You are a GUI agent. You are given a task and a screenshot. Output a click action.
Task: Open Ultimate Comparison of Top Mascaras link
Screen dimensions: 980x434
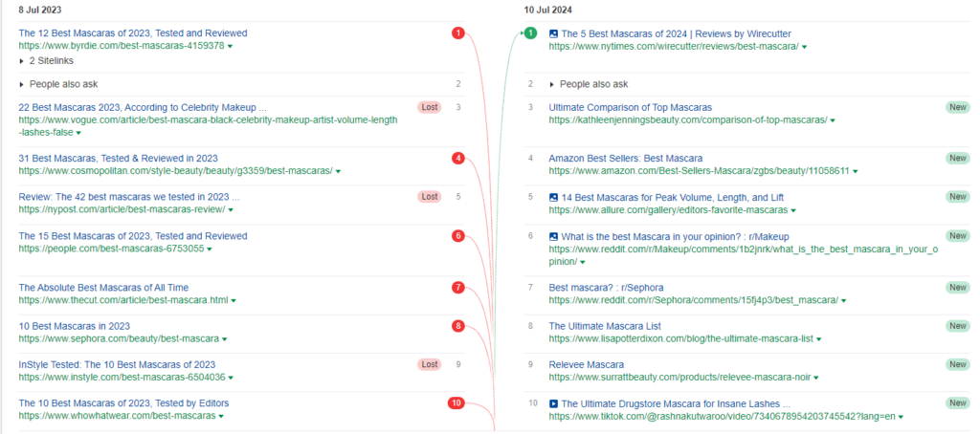(x=630, y=107)
